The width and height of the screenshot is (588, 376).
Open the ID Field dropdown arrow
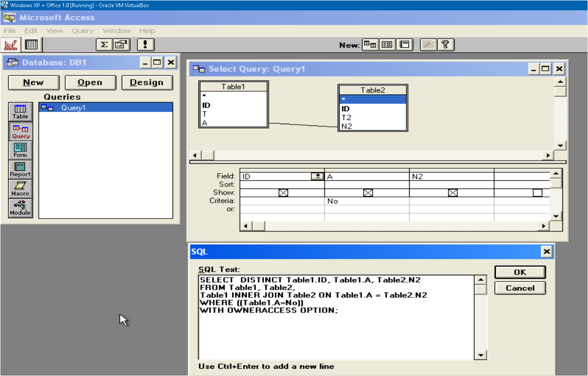click(x=318, y=176)
